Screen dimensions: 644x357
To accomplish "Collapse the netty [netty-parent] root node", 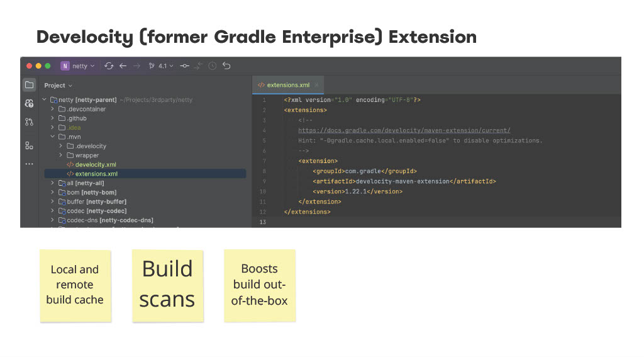I will pyautogui.click(x=45, y=99).
